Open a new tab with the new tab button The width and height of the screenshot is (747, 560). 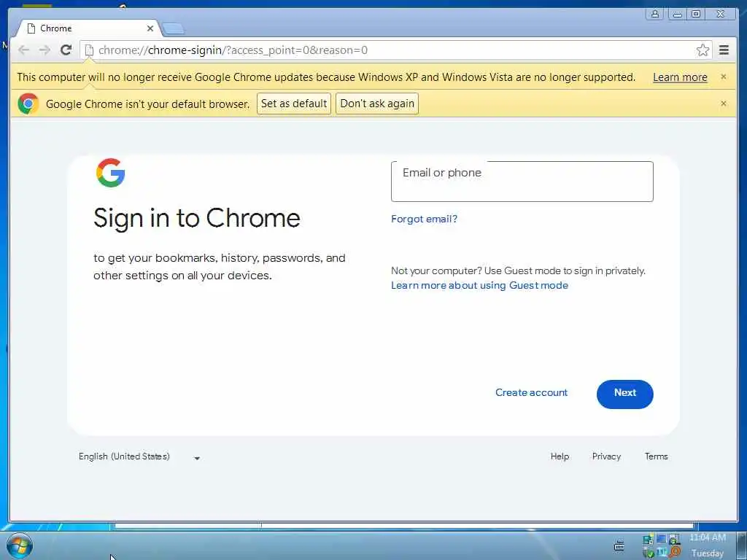[174, 29]
